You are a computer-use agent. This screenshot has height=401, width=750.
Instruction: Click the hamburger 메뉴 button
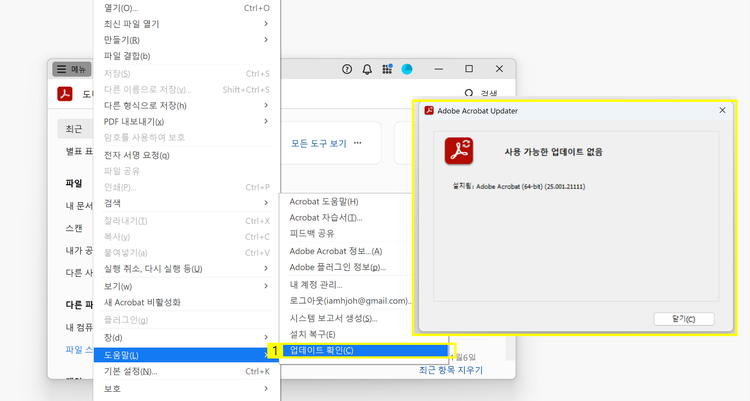coord(72,69)
